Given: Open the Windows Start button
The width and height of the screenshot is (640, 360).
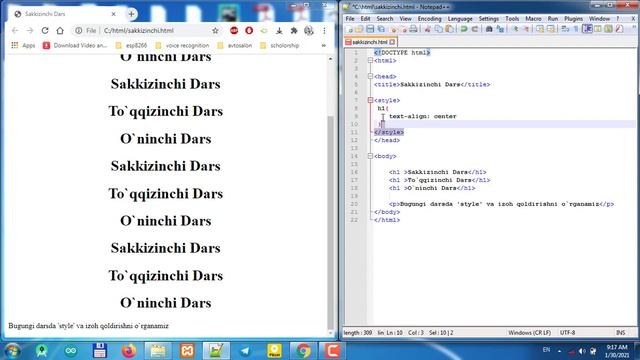Looking at the screenshot, I should coord(12,351).
